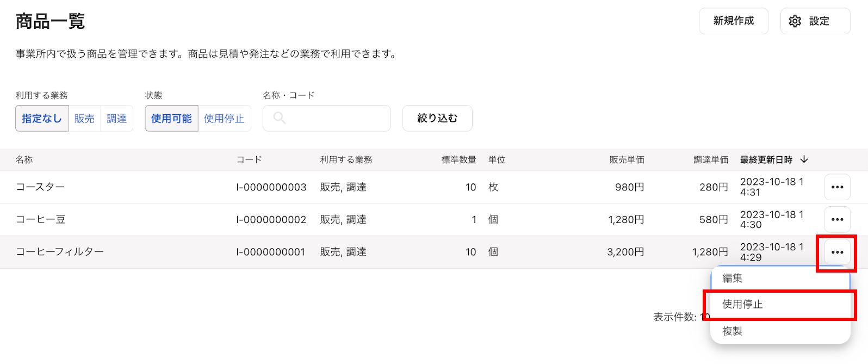Image resolution: width=868 pixels, height=364 pixels.
Task: Sort by 最終更新日時 column header
Action: 766,159
